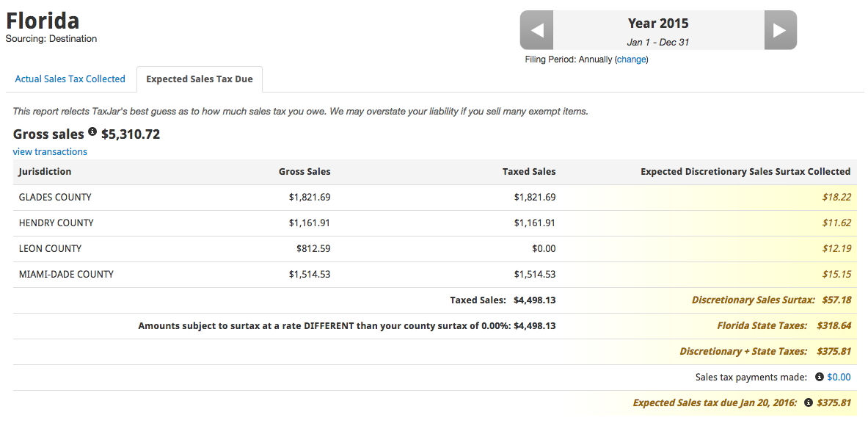Image resolution: width=868 pixels, height=426 pixels.
Task: Click info icon beside Expected Sales tax due
Action: (808, 402)
